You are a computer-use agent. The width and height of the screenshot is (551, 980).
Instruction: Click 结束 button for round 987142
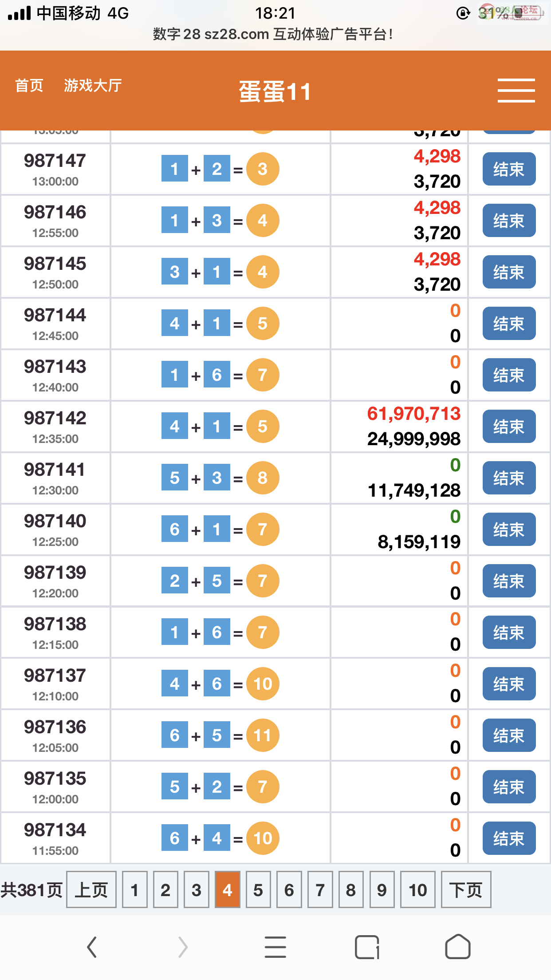click(x=509, y=427)
